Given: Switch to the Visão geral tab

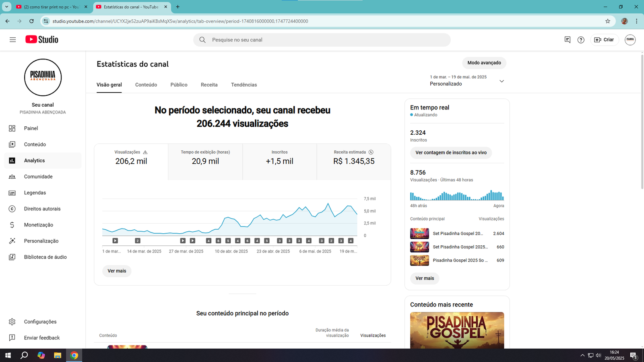Looking at the screenshot, I should (109, 85).
